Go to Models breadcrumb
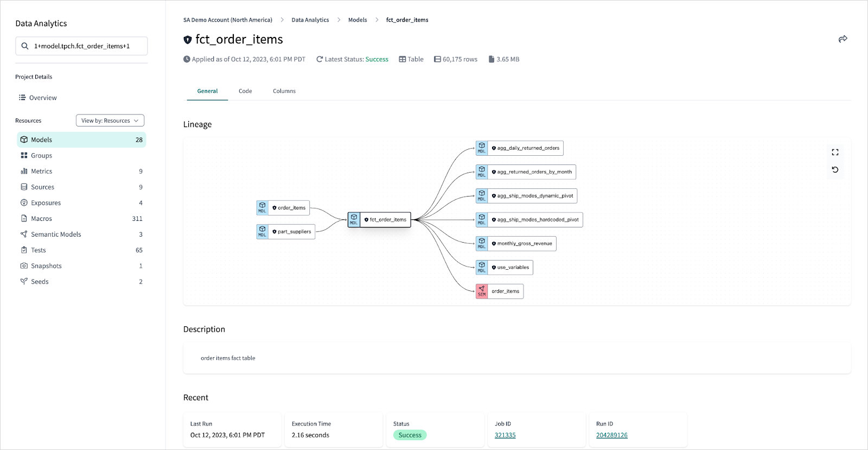The height and width of the screenshot is (450, 868). click(x=358, y=20)
